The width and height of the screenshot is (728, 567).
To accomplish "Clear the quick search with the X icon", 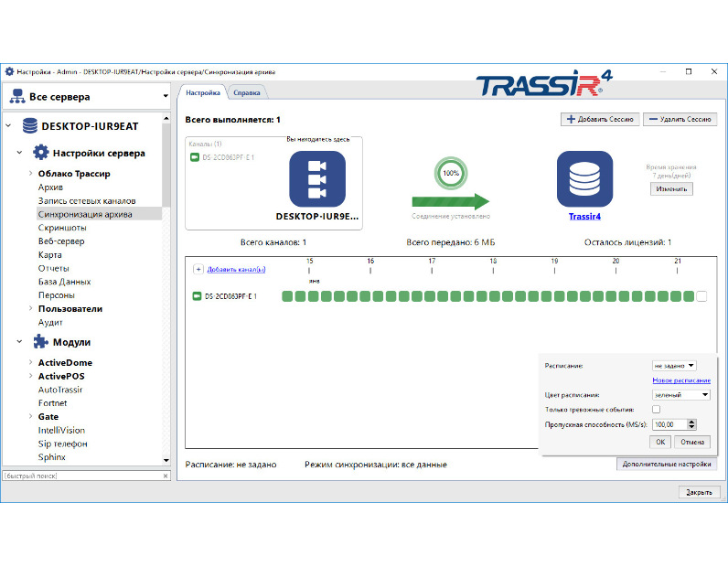I will point(166,476).
